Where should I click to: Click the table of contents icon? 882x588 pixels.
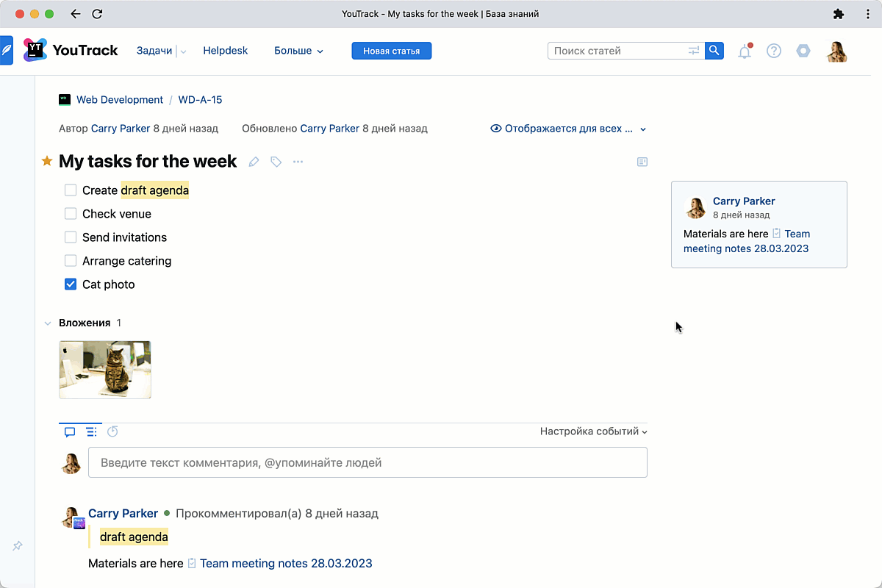point(642,162)
